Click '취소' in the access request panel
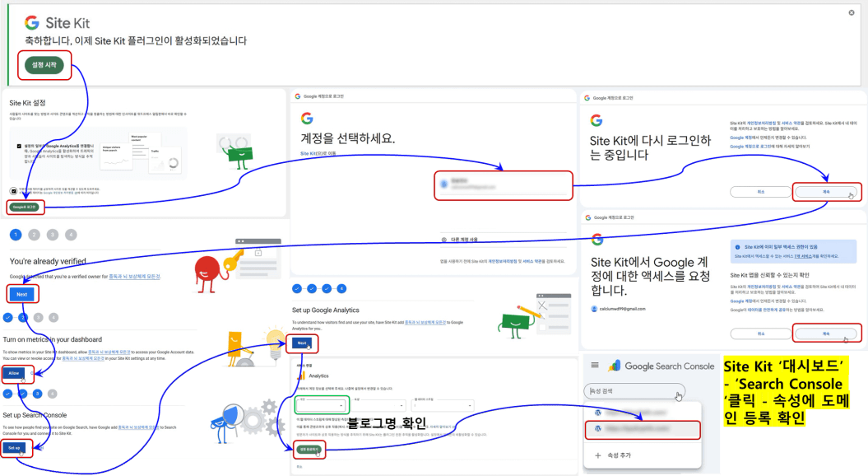 click(760, 334)
